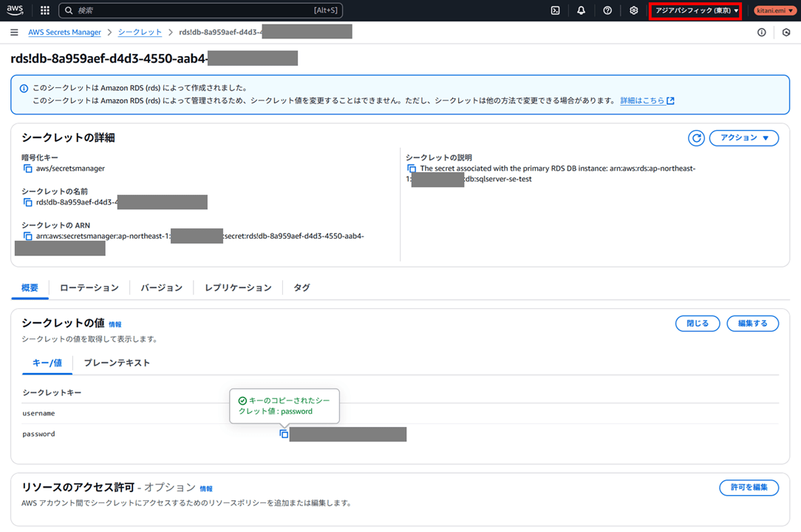Select the キー/値 tab
The height and width of the screenshot is (532, 801).
pyautogui.click(x=47, y=363)
